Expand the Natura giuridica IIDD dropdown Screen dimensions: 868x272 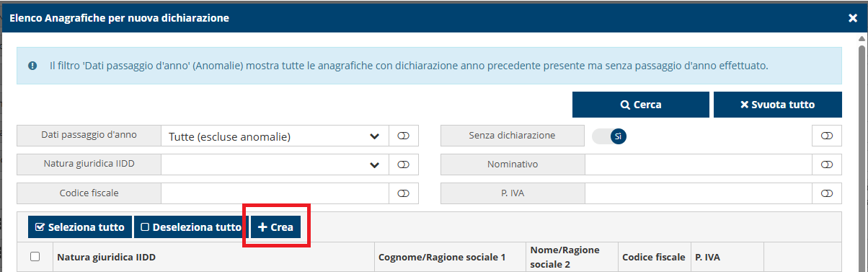click(275, 164)
